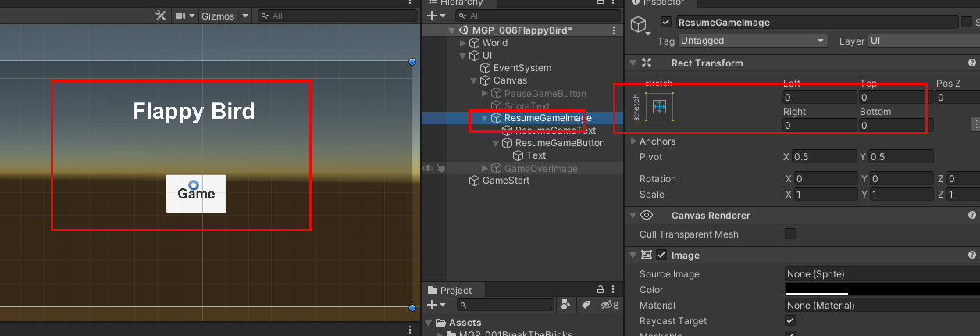Screen dimensions: 980x336
Task: Focus the scene view search field
Action: point(336,16)
